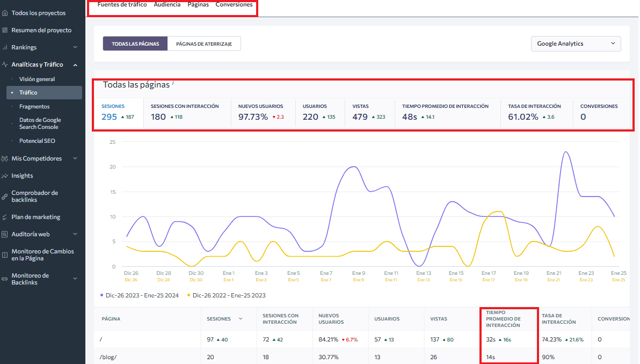Open Resumen del proyecto
The width and height of the screenshot is (640, 364).
[x=41, y=30]
